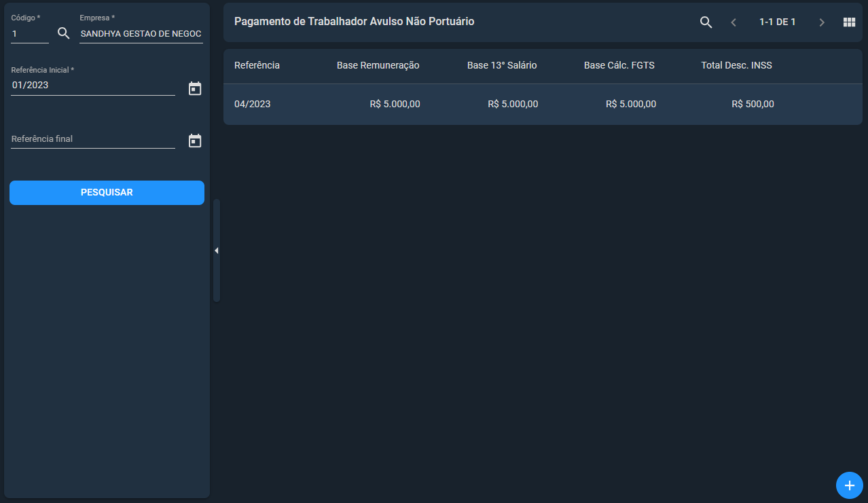Add new payment with plus button

point(849,485)
